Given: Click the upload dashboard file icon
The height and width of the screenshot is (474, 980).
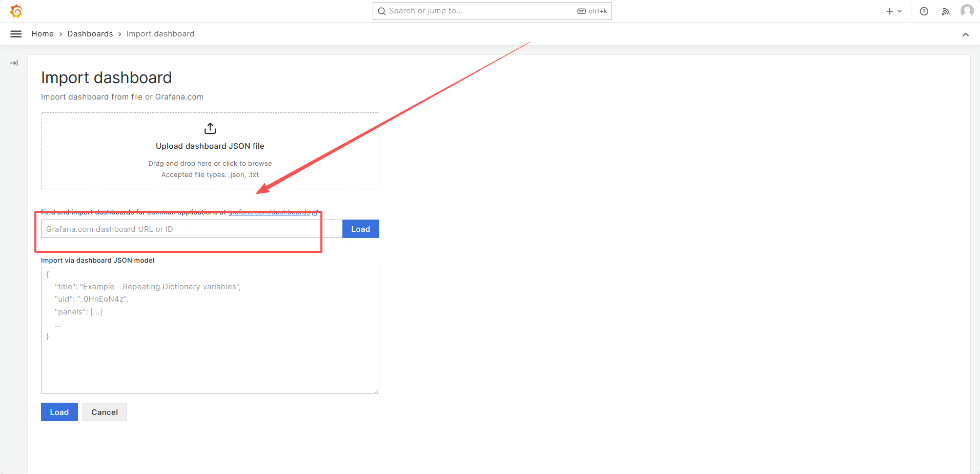Looking at the screenshot, I should coord(210,128).
